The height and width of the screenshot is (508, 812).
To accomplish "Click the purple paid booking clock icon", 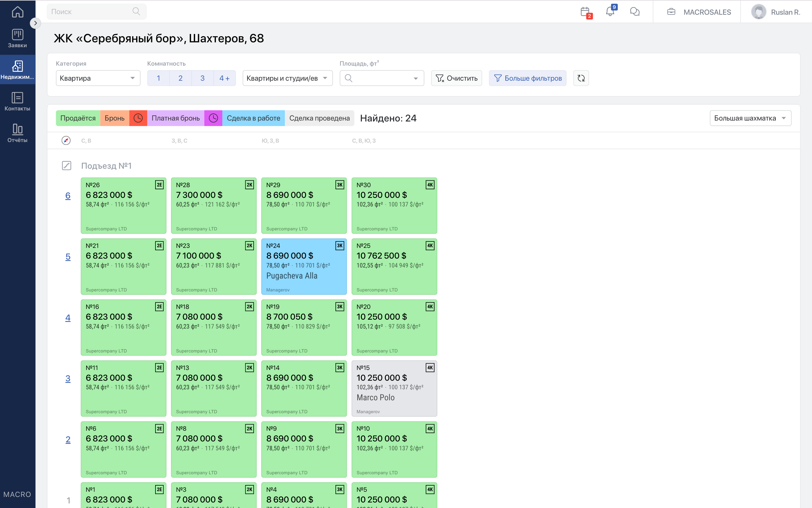I will point(213,118).
